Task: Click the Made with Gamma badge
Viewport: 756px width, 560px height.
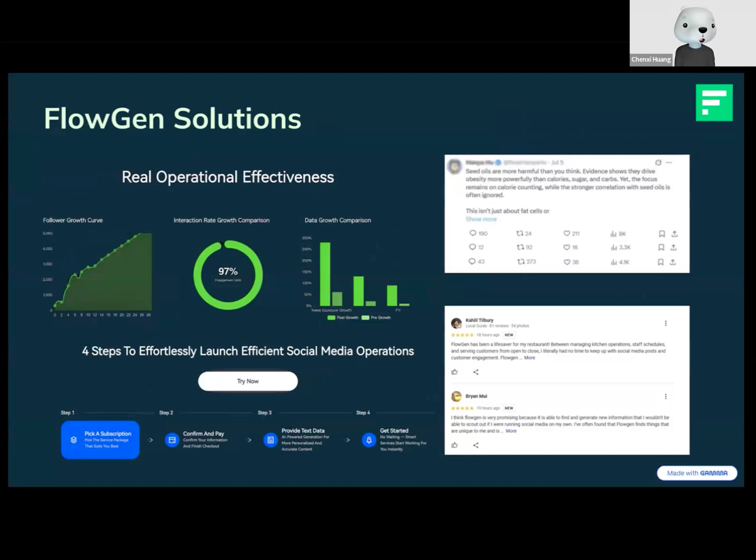Action: click(697, 473)
